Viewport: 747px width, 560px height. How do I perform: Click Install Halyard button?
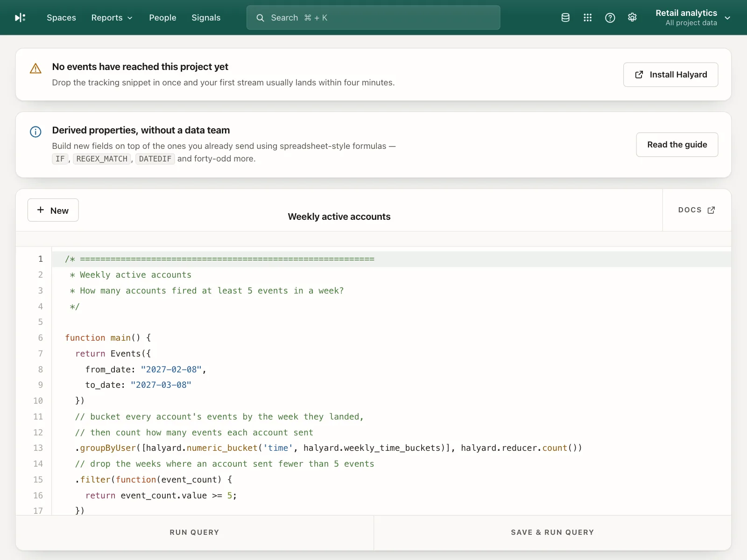[x=670, y=75]
